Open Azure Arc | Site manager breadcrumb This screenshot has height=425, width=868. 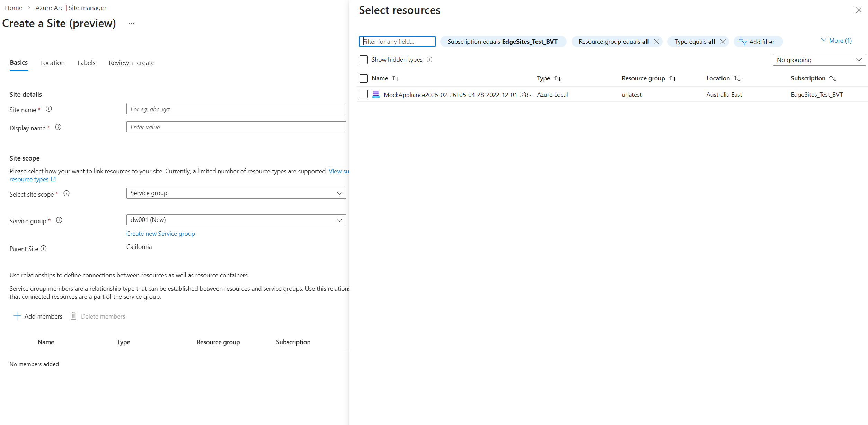[x=71, y=8]
